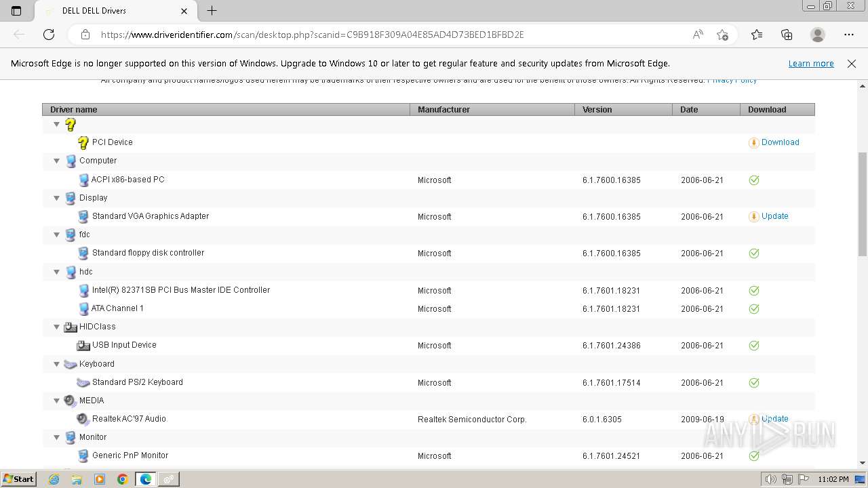The image size is (868, 488).
Task: Open the Favorites panel
Action: (757, 35)
